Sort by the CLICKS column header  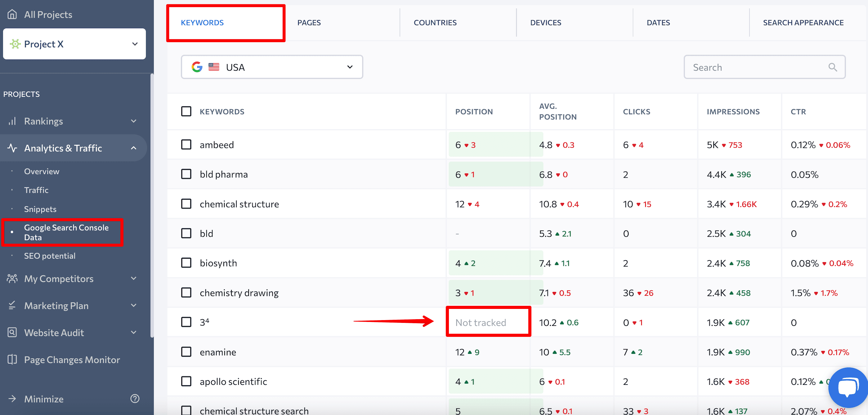(x=636, y=111)
